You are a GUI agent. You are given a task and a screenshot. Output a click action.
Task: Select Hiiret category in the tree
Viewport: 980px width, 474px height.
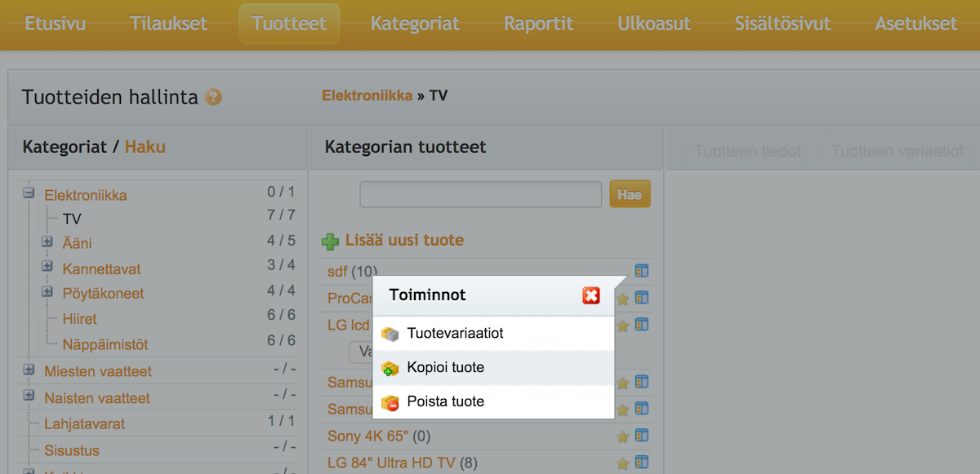click(x=79, y=319)
